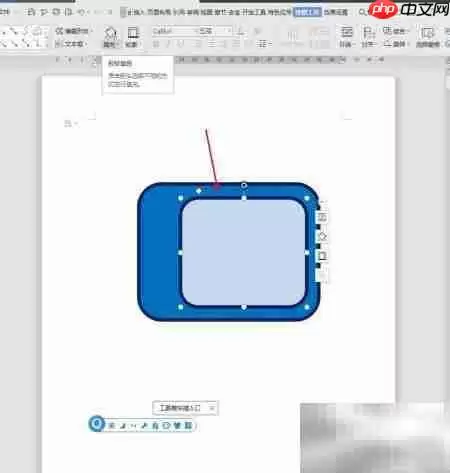The image size is (450, 473).
Task: Open the font size dropdown arrow
Action: click(x=229, y=31)
